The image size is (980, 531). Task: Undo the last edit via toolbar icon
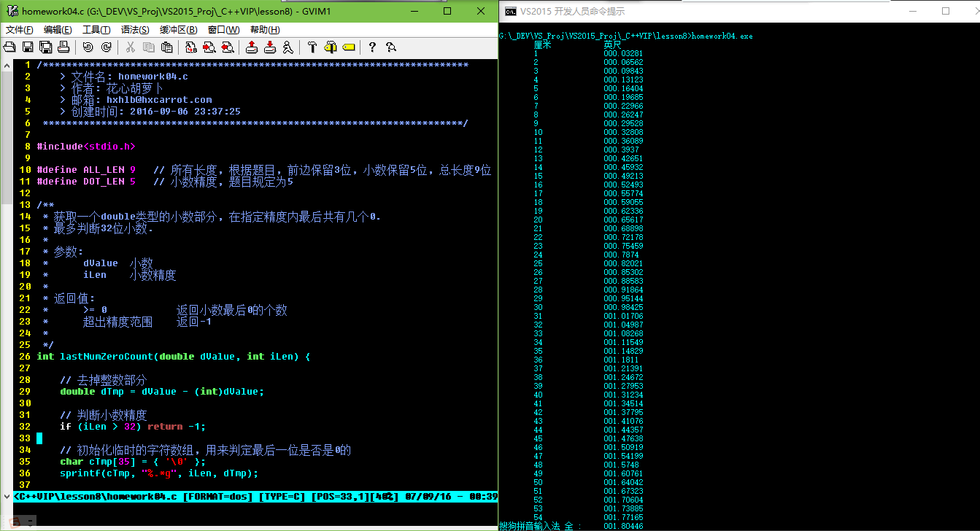(88, 47)
